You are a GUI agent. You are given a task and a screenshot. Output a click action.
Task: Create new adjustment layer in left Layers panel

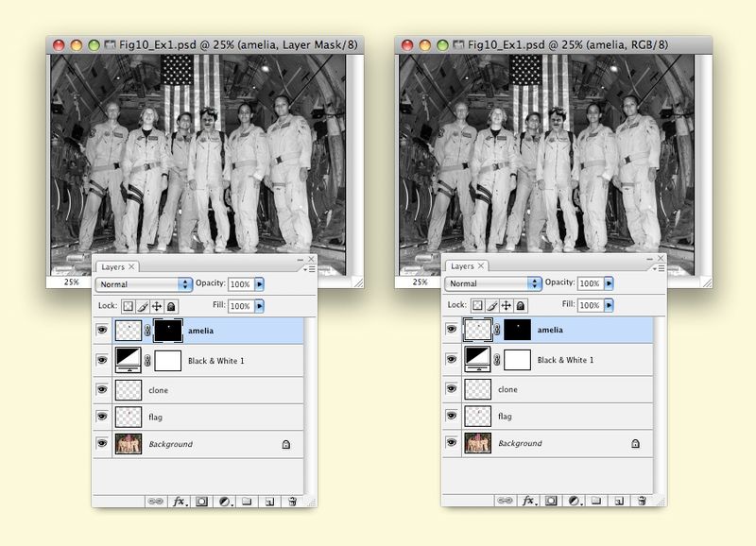coord(224,501)
